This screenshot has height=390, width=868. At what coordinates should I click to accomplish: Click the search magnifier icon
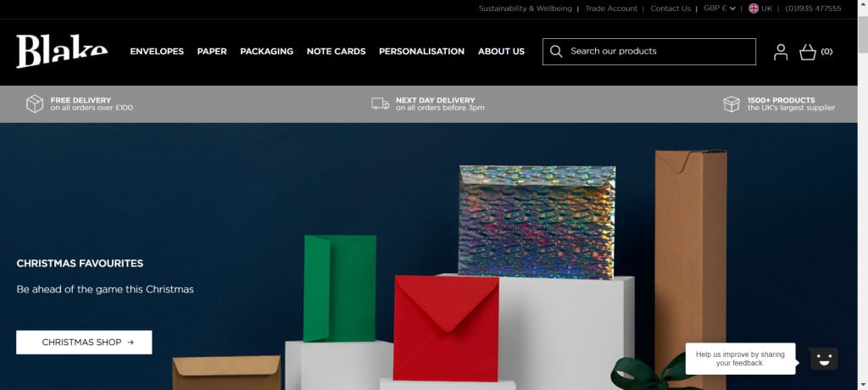click(x=556, y=51)
